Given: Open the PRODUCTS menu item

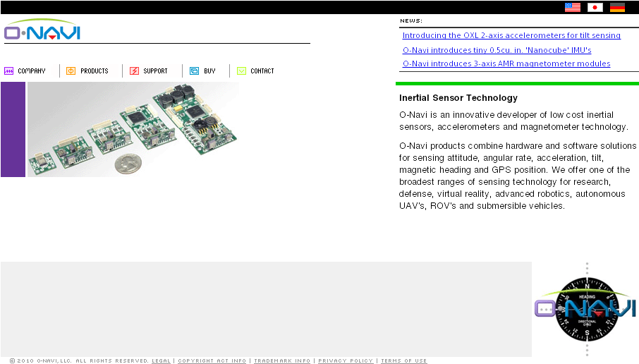Looking at the screenshot, I should click(x=95, y=71).
